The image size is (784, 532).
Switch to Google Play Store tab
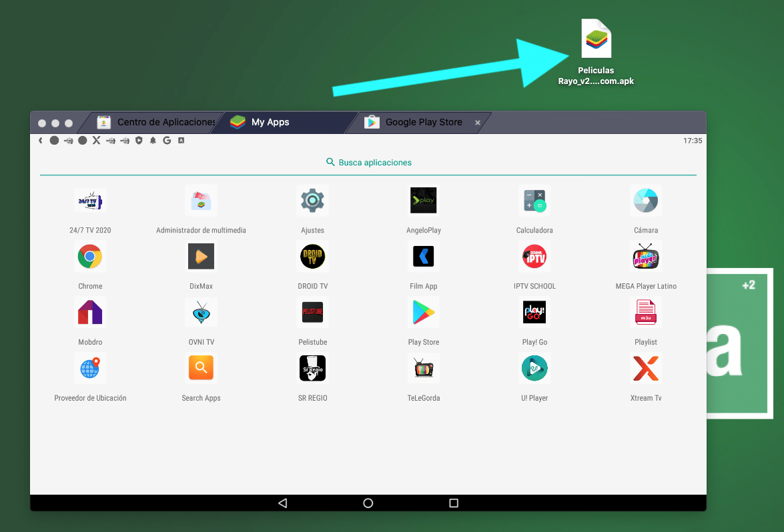coord(423,122)
